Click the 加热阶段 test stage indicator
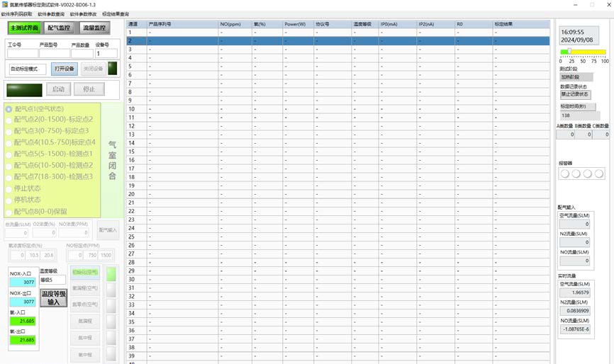The image size is (614, 364). (576, 77)
